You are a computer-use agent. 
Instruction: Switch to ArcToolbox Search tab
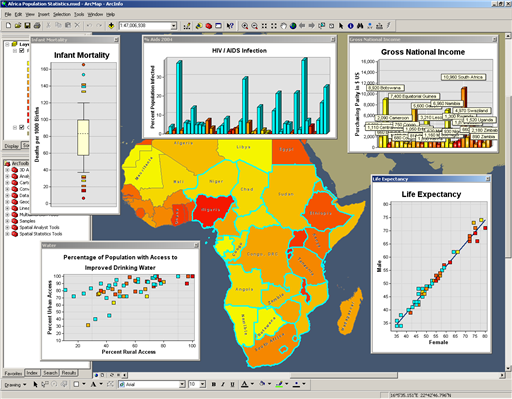pos(50,373)
